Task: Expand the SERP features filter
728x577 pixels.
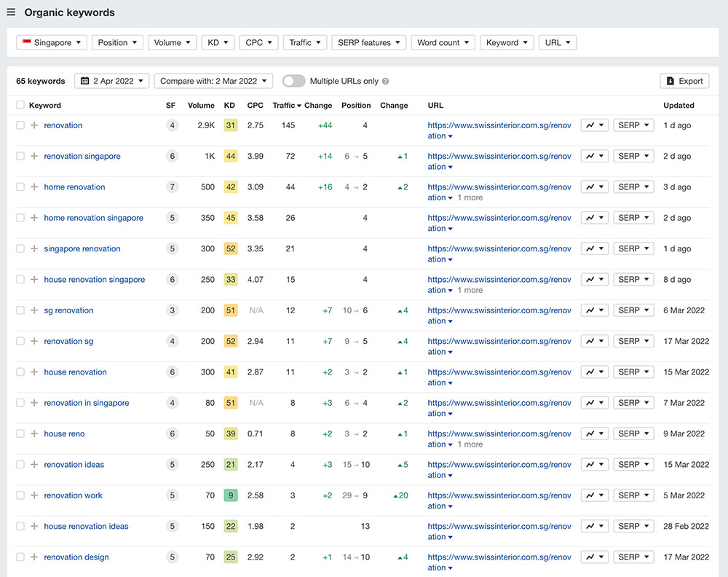Action: pyautogui.click(x=369, y=43)
